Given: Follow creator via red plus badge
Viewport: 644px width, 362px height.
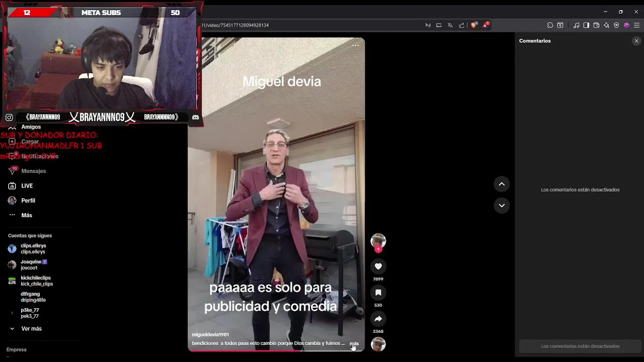Looking at the screenshot, I should tap(378, 249).
